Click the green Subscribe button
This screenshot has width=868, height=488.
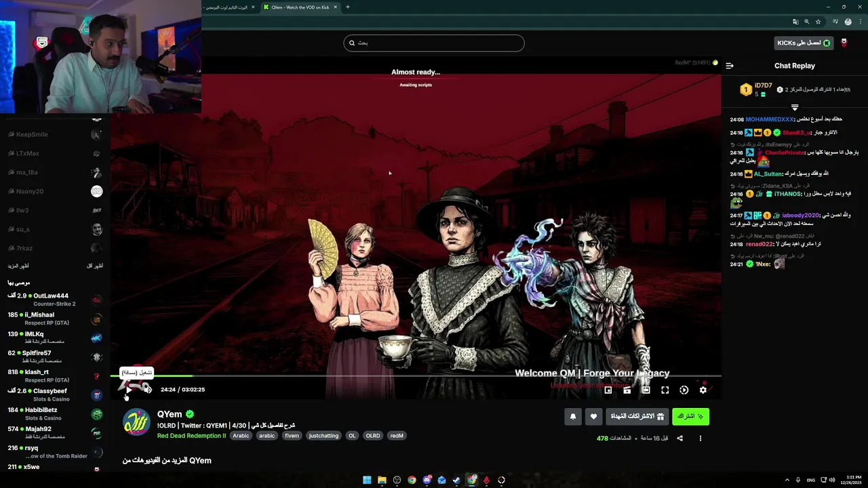691,416
